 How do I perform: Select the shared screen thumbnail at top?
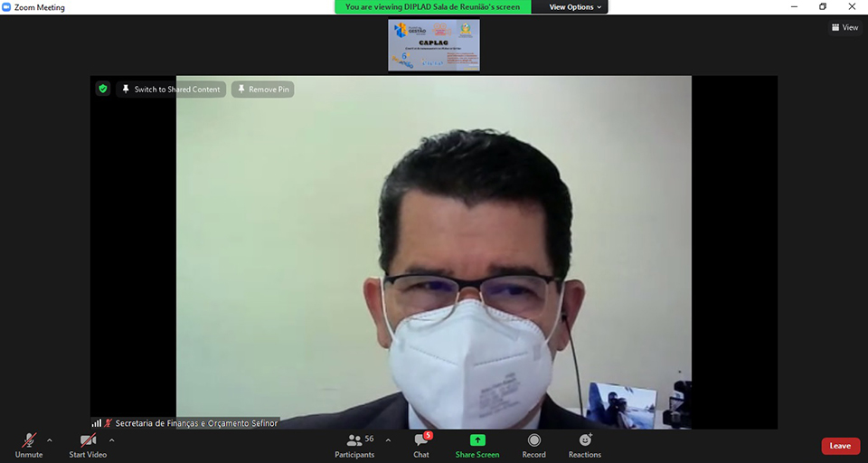coord(434,45)
